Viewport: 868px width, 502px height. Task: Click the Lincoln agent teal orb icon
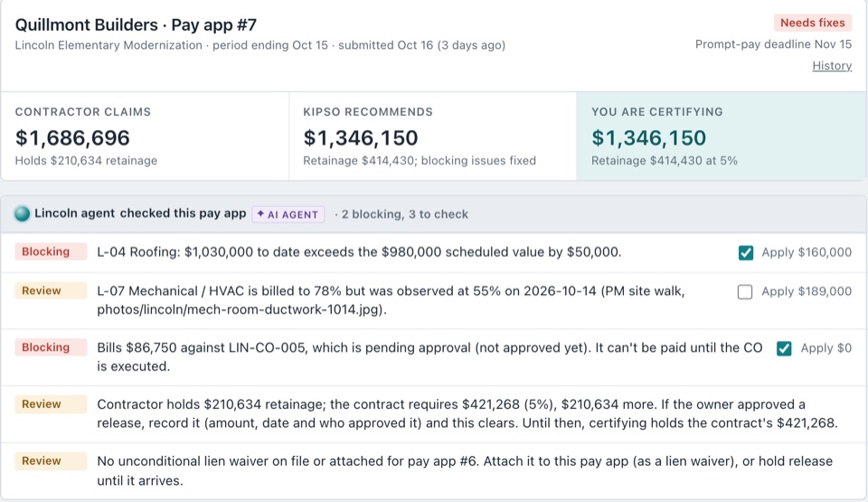(22, 213)
